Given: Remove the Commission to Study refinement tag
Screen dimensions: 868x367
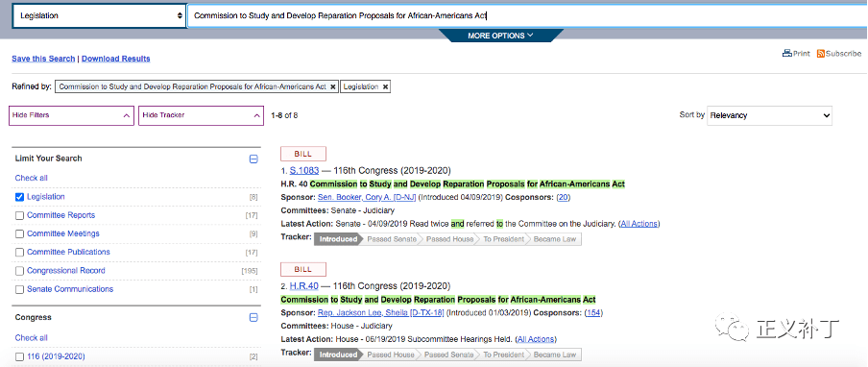Looking at the screenshot, I should pos(332,86).
